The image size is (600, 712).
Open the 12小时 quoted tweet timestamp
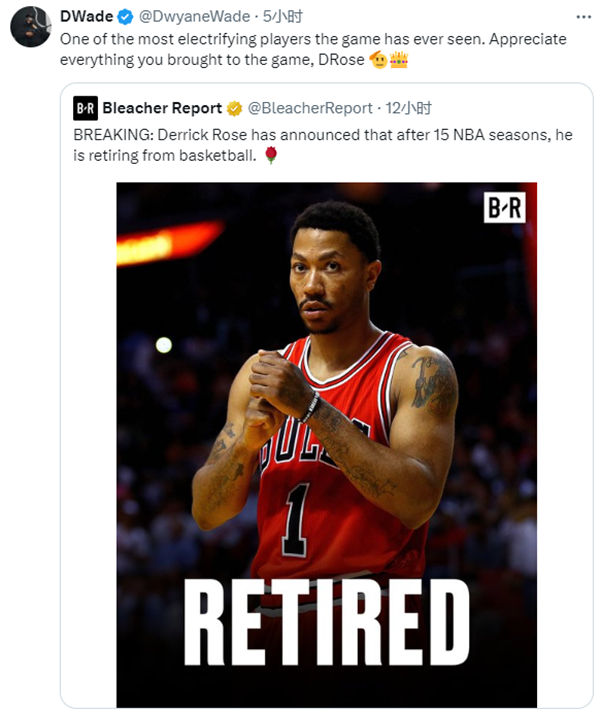pos(408,108)
